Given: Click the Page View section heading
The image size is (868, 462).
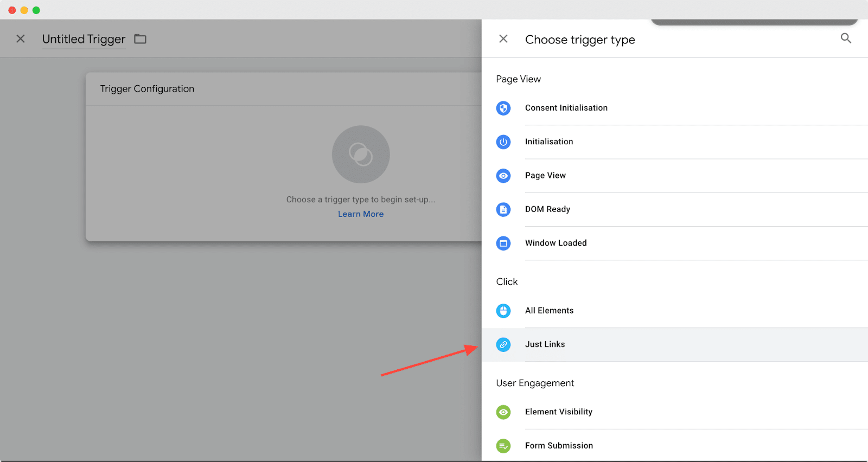Looking at the screenshot, I should coord(519,79).
